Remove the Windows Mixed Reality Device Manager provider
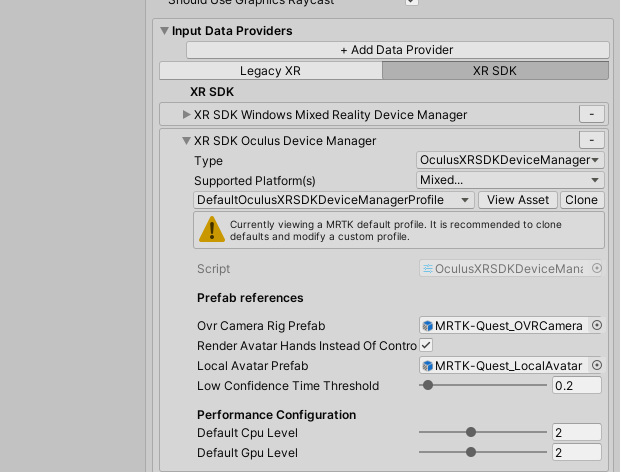Viewport: 620px width, 472px height. (592, 114)
